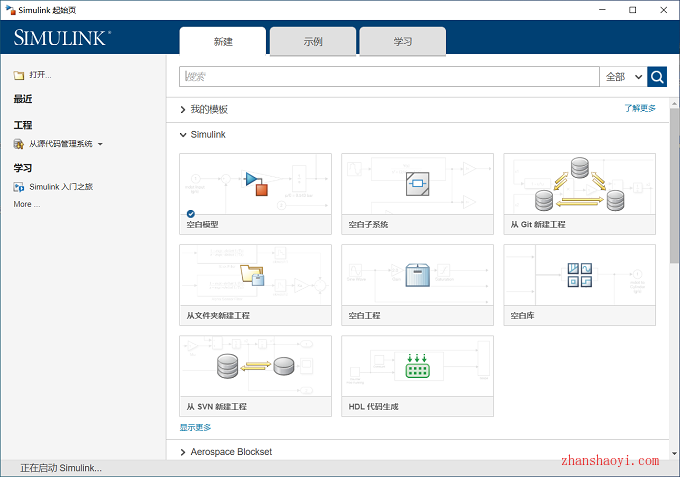
Task: Open the 全部 search filter dropdown
Action: click(x=624, y=77)
